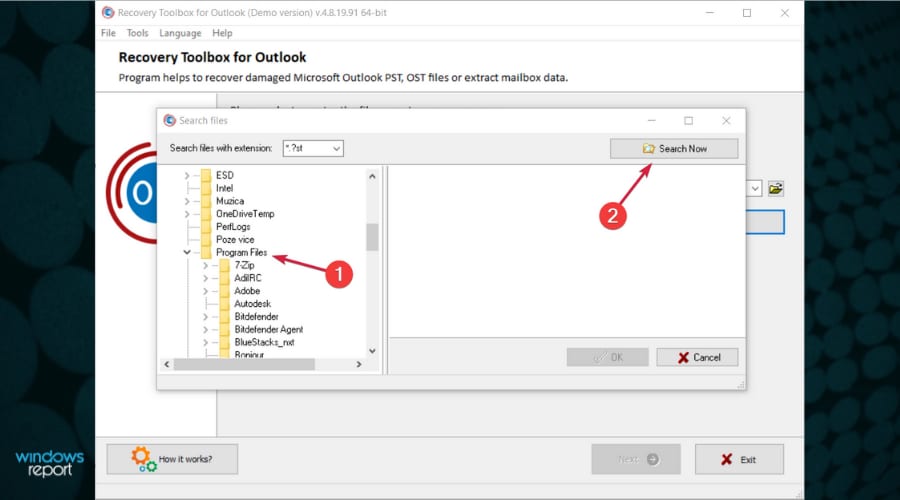The image size is (900, 500).
Task: Click the Search files dialog app icon
Action: 169,120
